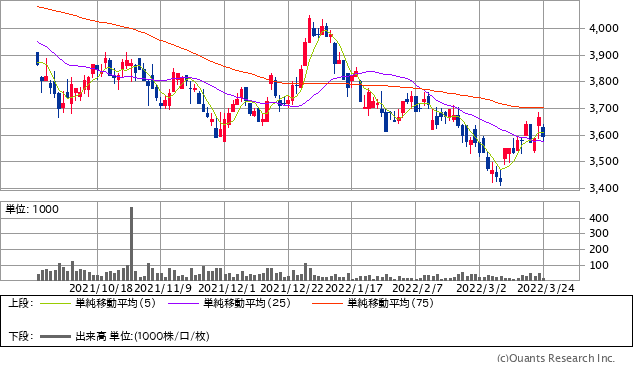
Task: Click the 3,400 price axis label
Action: click(604, 188)
